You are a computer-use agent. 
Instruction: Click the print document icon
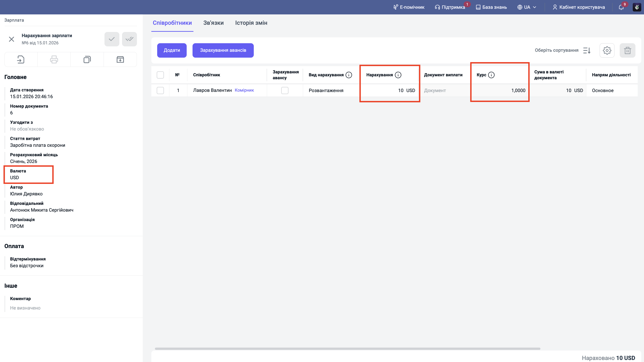click(54, 59)
